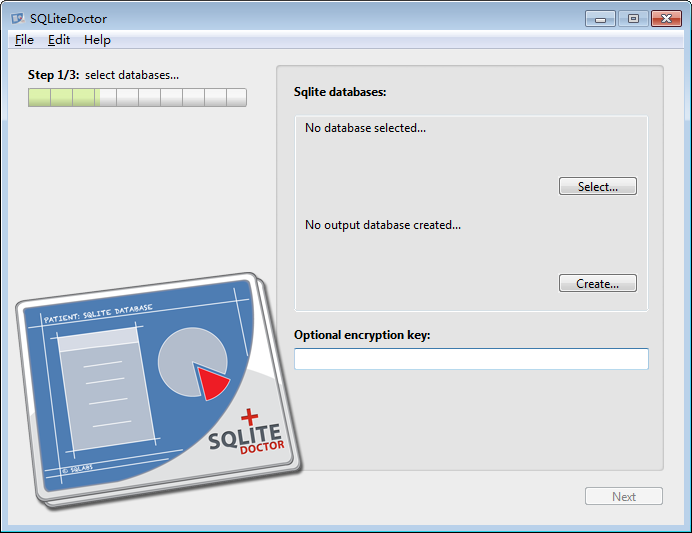Minimize the SQLiteDoctor window
This screenshot has width=692, height=533.
point(600,19)
